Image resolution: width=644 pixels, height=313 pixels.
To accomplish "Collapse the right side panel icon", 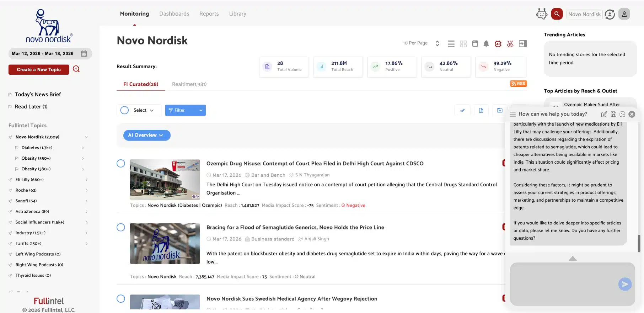I will [523, 43].
